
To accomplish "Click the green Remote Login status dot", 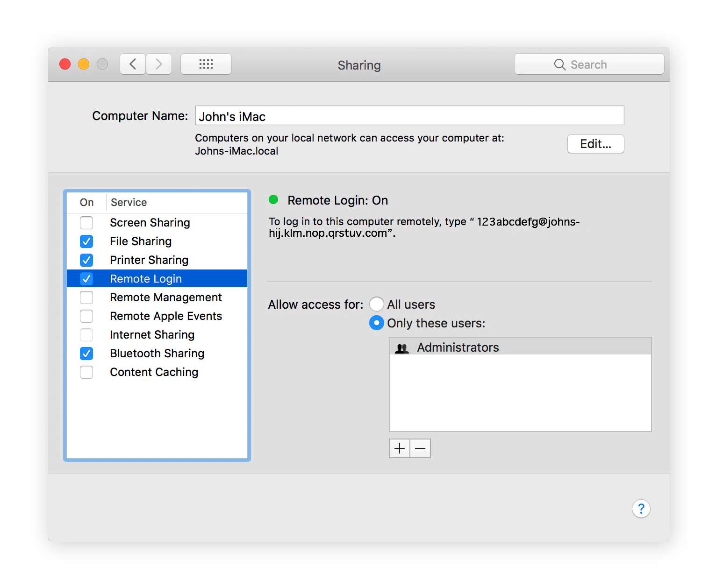I will coord(274,200).
